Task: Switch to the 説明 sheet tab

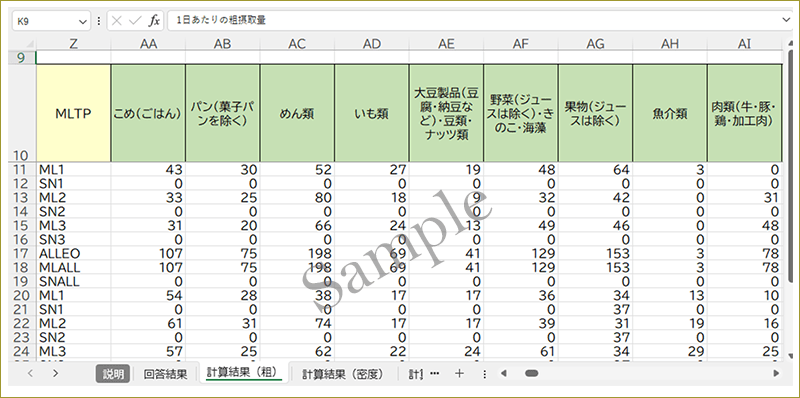Action: pos(113,374)
